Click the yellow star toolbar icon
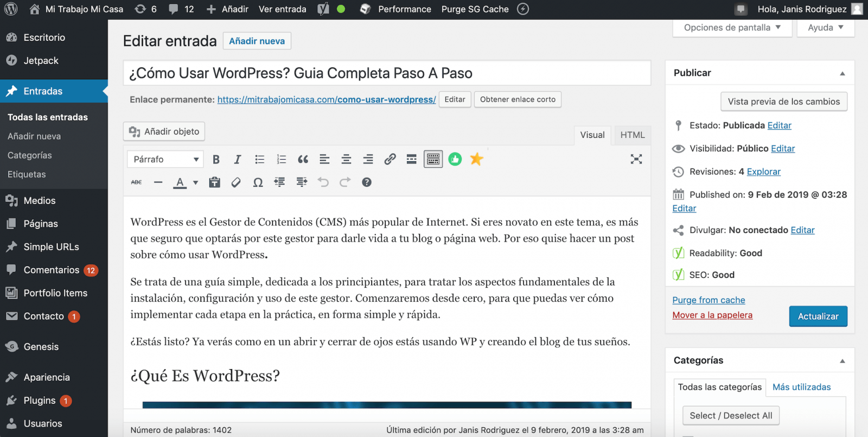This screenshot has width=868, height=437. pos(476,159)
